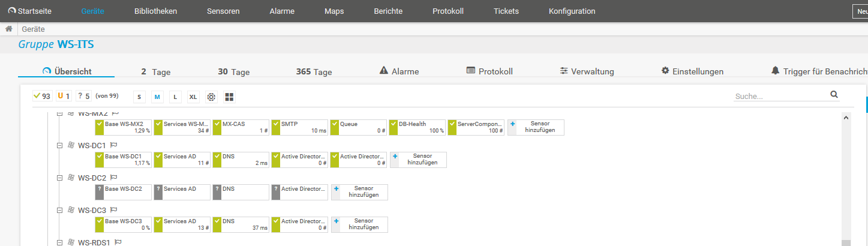Select the M size view
868x246 pixels.
point(157,97)
